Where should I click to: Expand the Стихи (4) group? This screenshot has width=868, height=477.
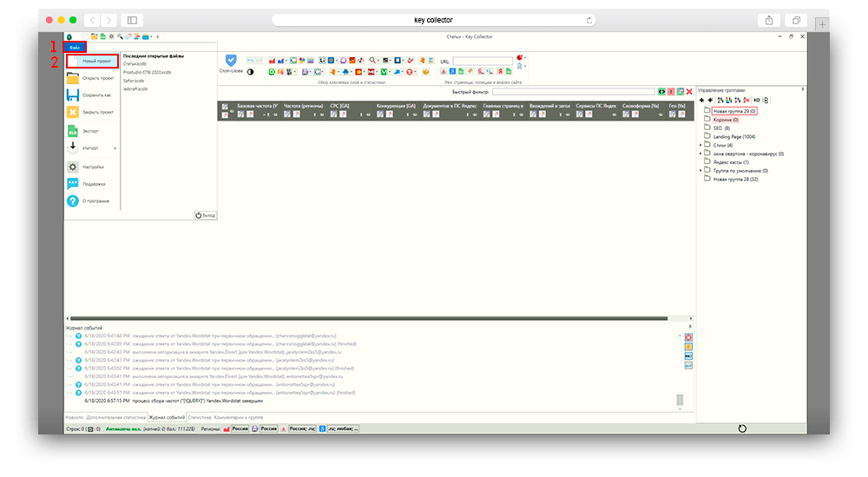[700, 145]
